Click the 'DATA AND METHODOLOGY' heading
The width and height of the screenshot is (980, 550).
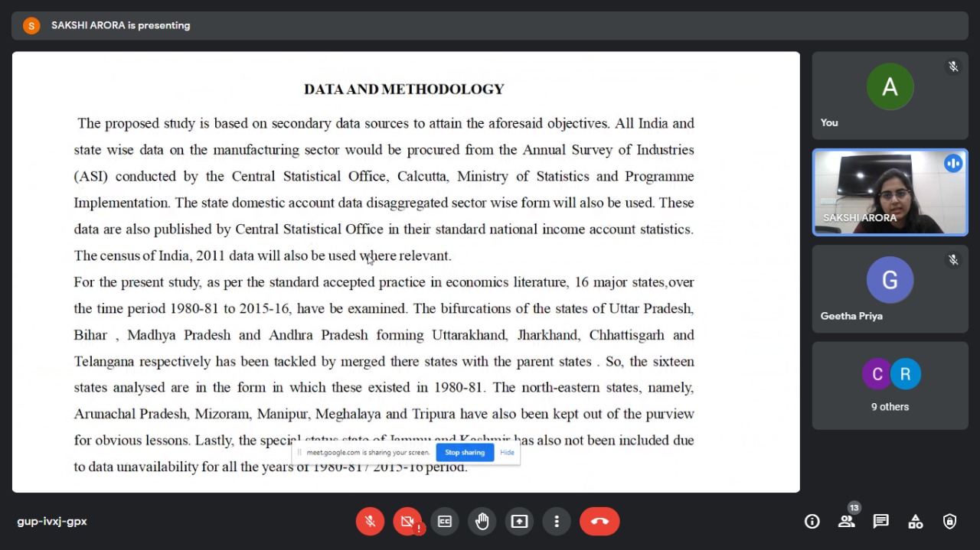404,89
